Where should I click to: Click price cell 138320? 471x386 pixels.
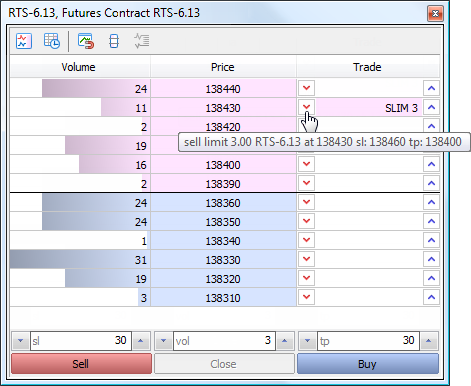click(x=223, y=279)
